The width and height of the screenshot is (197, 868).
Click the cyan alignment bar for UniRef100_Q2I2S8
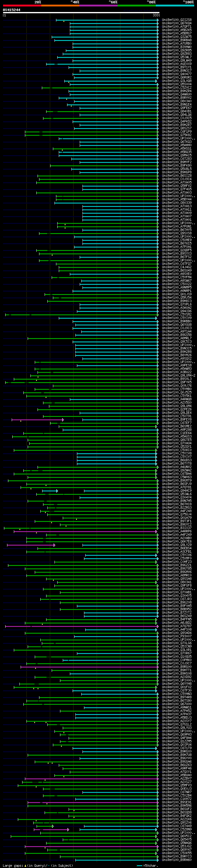pyautogui.click(x=107, y=20)
